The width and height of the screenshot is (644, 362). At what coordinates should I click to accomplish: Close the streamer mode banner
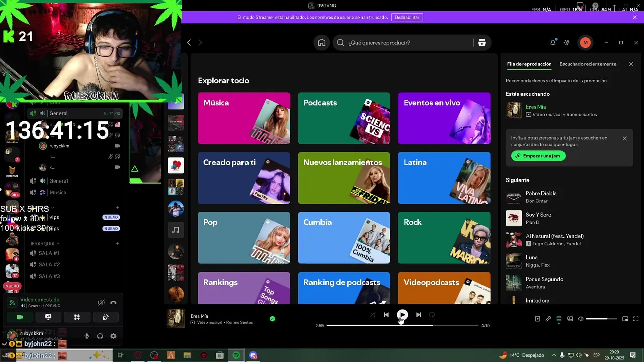click(635, 17)
